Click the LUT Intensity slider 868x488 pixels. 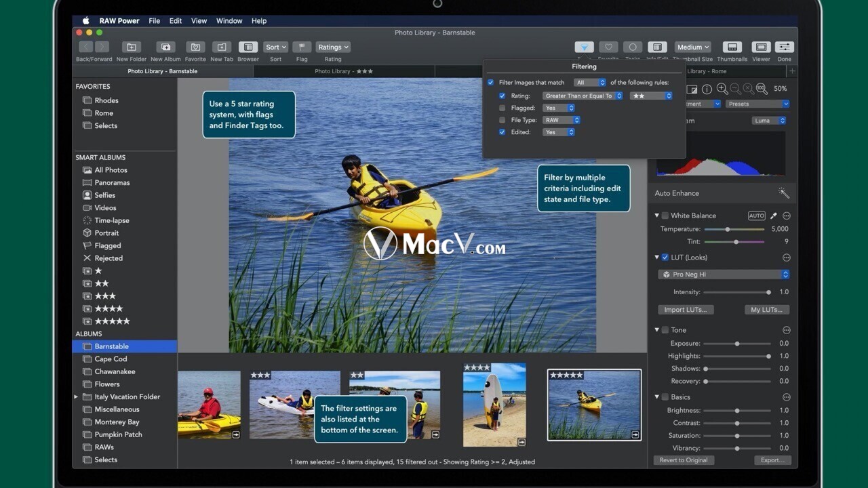point(736,292)
